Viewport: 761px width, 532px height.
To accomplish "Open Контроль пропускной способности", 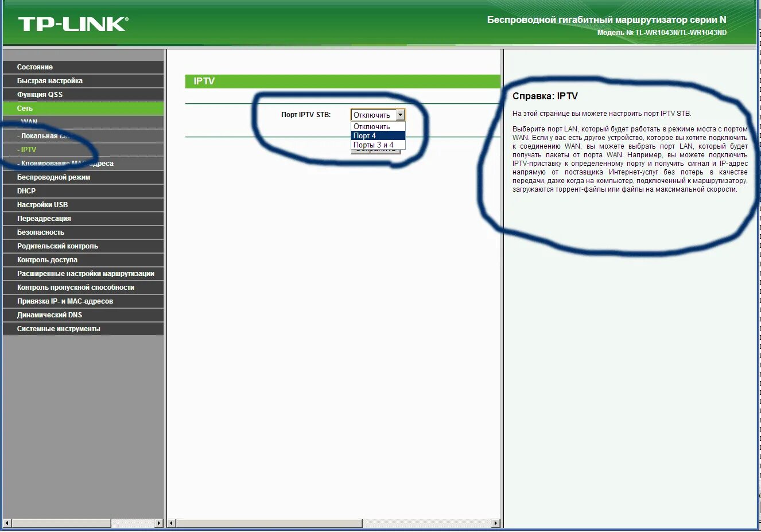I will click(83, 288).
